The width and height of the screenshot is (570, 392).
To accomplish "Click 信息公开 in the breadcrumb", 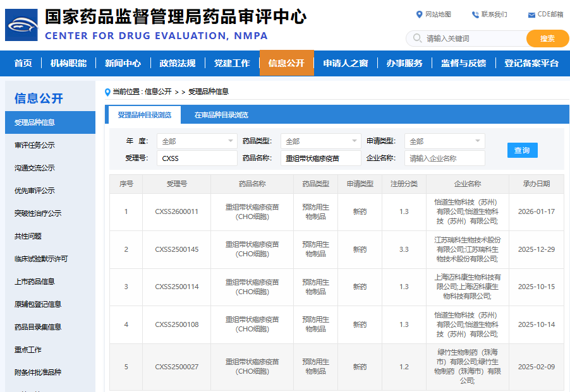I will pos(158,92).
